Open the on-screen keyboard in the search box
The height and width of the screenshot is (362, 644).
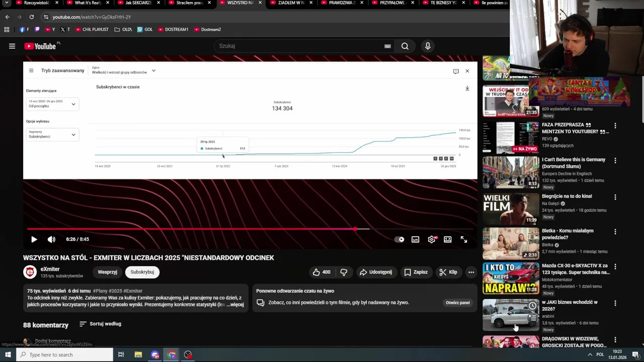tap(387, 46)
